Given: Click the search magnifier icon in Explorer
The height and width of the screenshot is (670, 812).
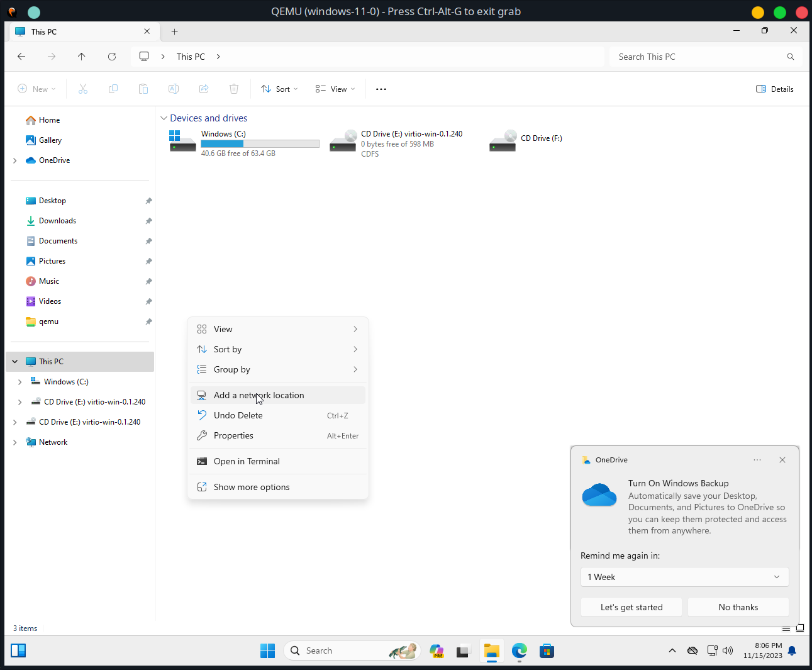Looking at the screenshot, I should [x=791, y=57].
